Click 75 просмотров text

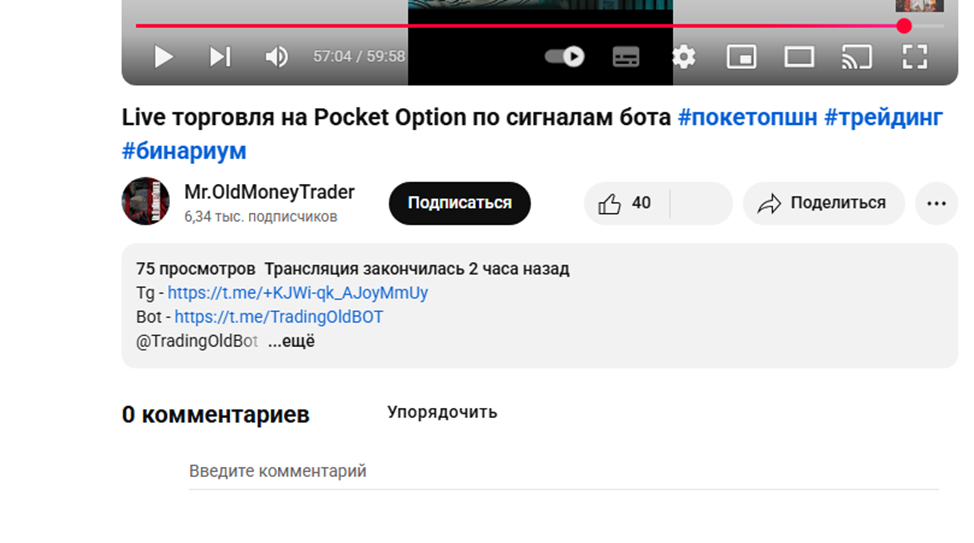coord(196,269)
